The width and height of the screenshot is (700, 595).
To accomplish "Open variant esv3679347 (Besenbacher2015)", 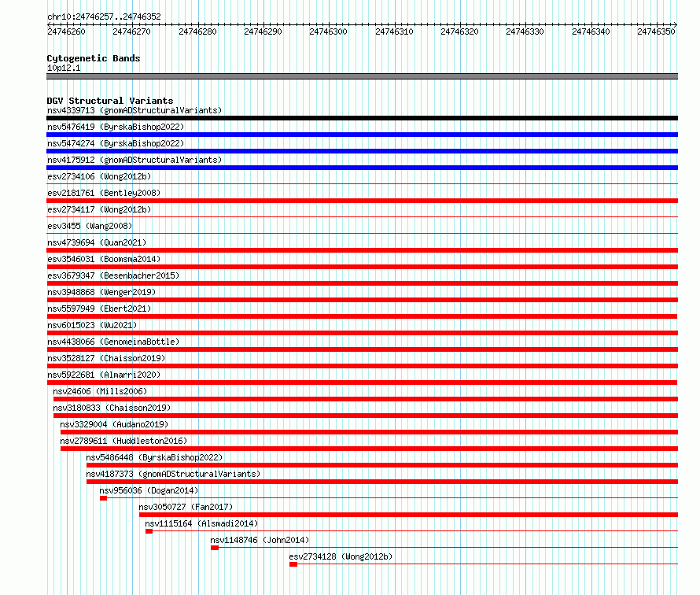I will coord(113,275).
